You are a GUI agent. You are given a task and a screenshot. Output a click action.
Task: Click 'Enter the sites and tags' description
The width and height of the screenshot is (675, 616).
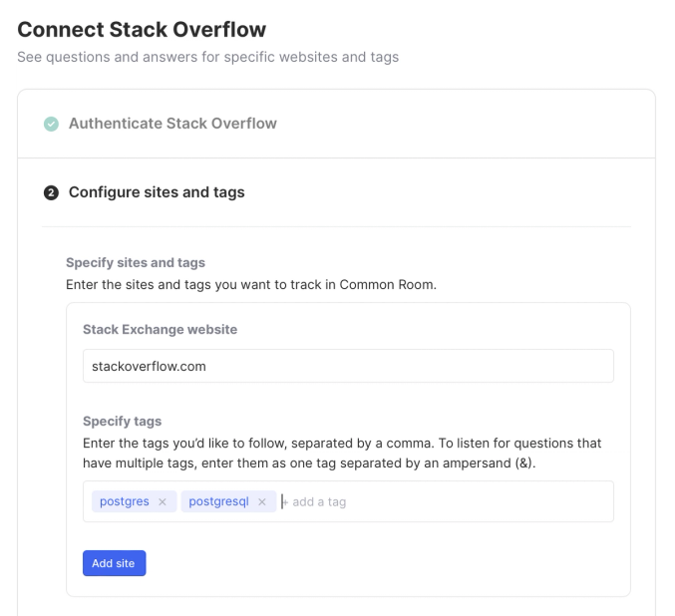[251, 284]
